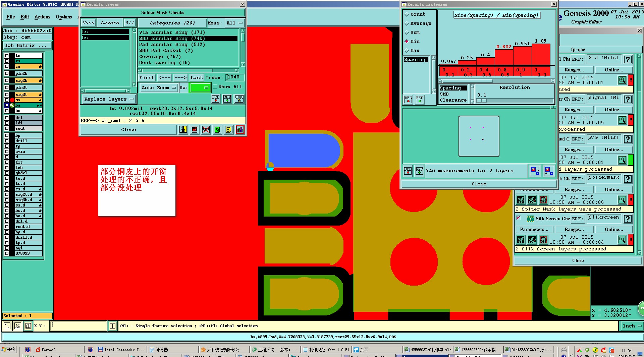Switch to Layers tab in Results viewer
The image size is (644, 357).
tap(110, 23)
